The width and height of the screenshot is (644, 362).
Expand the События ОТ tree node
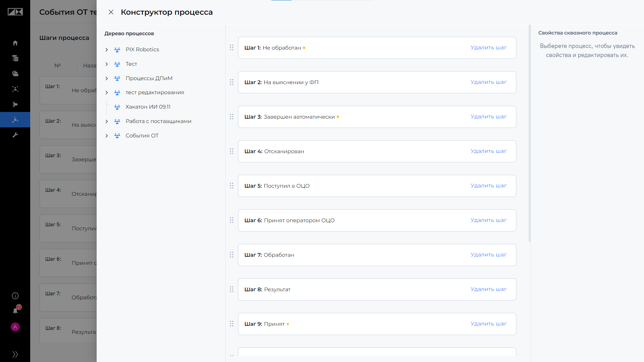[107, 136]
